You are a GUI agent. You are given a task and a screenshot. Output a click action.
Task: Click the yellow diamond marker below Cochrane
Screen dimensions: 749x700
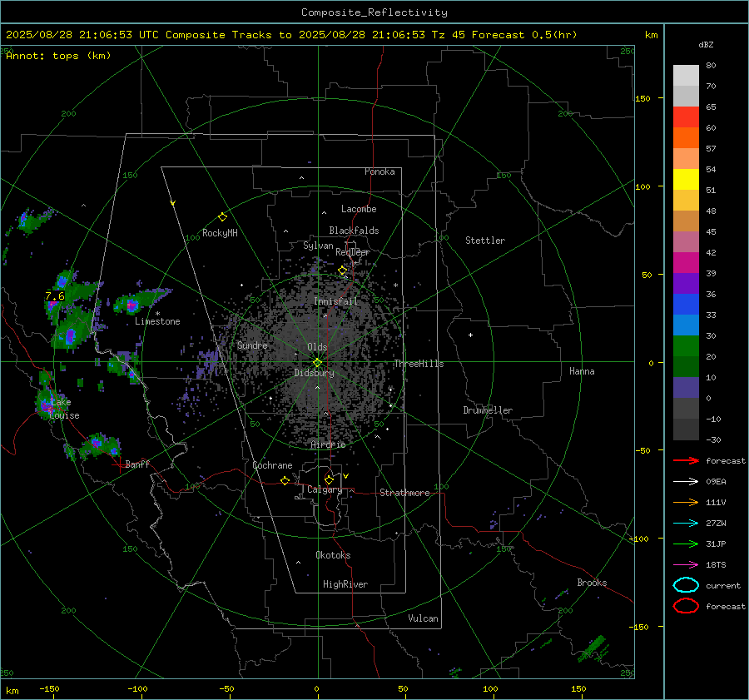[x=285, y=480]
